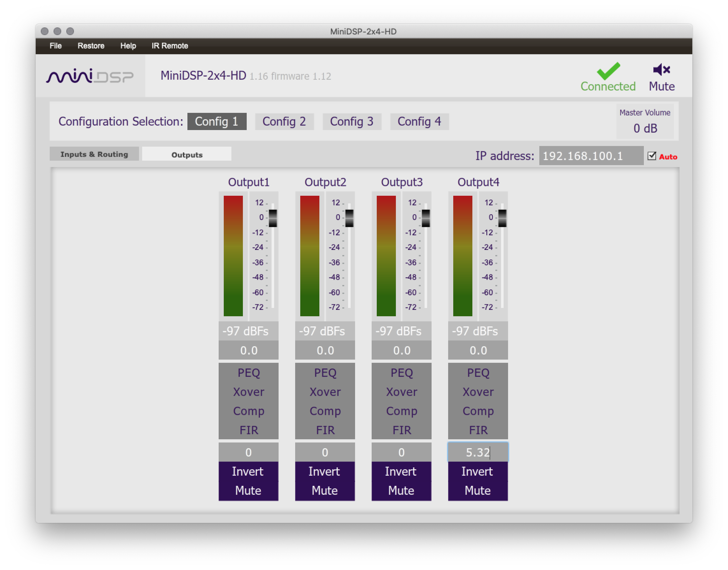Open Comp for Output4
The height and width of the screenshot is (570, 728).
(478, 411)
